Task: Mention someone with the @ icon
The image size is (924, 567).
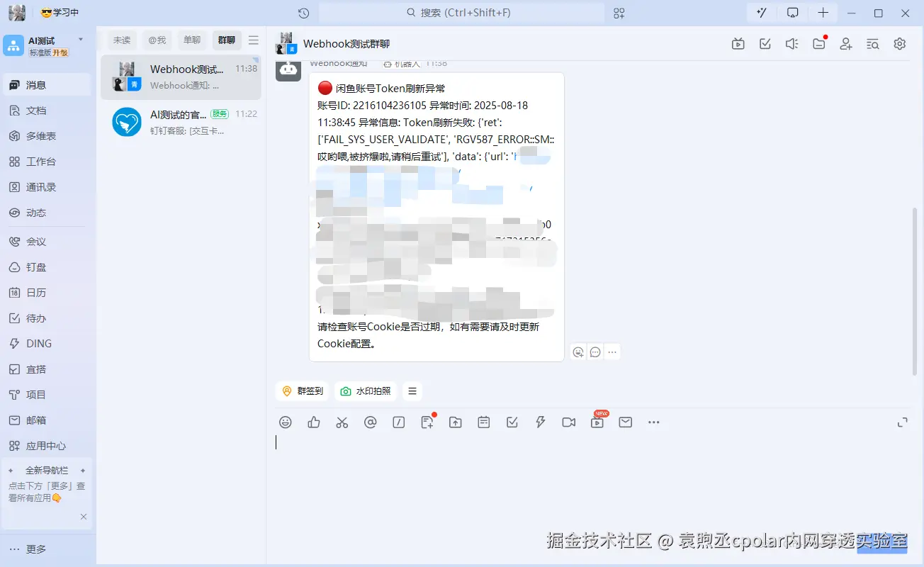Action: [x=371, y=422]
